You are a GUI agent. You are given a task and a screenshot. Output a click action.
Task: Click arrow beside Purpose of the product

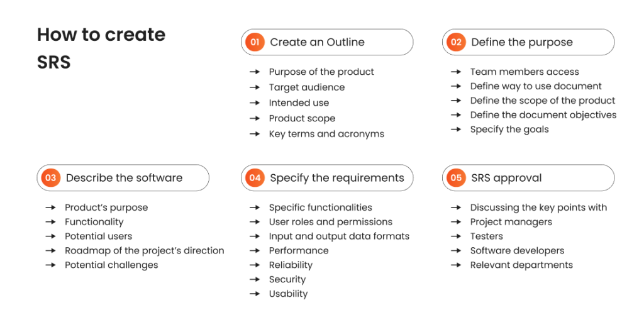pyautogui.click(x=255, y=72)
